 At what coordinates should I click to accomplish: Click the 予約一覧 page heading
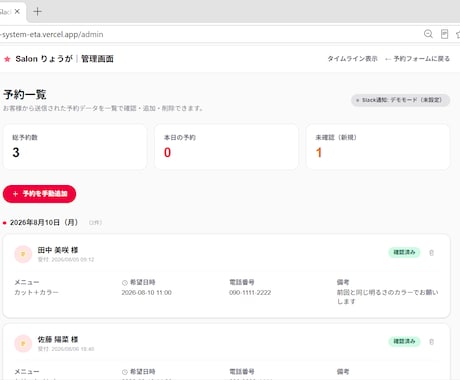(25, 95)
